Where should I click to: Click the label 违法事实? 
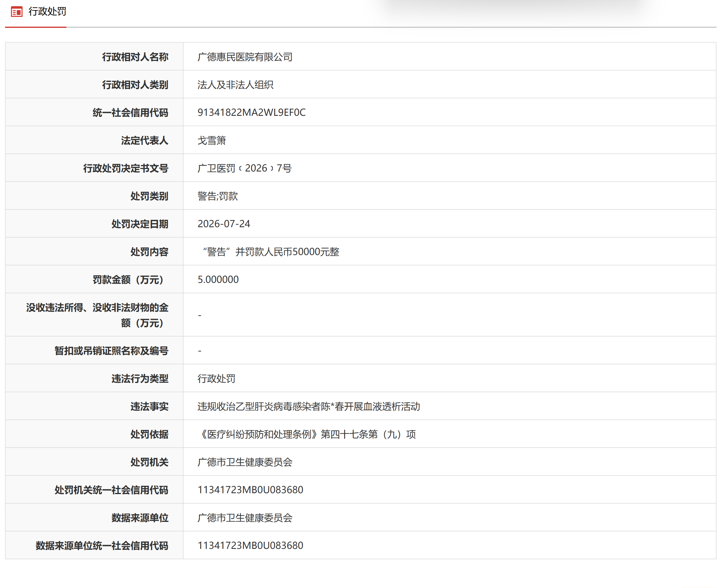point(149,406)
